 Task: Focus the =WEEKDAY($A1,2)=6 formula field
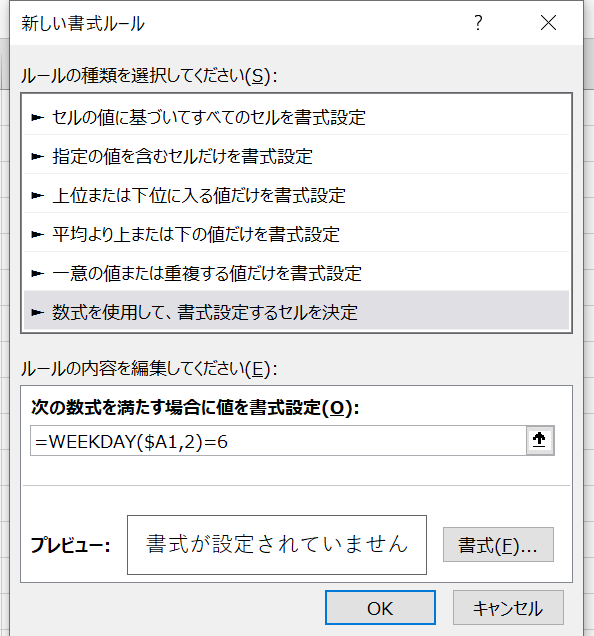click(278, 440)
